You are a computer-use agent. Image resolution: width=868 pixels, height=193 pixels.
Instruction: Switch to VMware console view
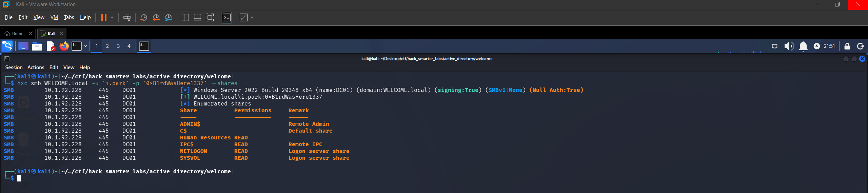coord(226,17)
